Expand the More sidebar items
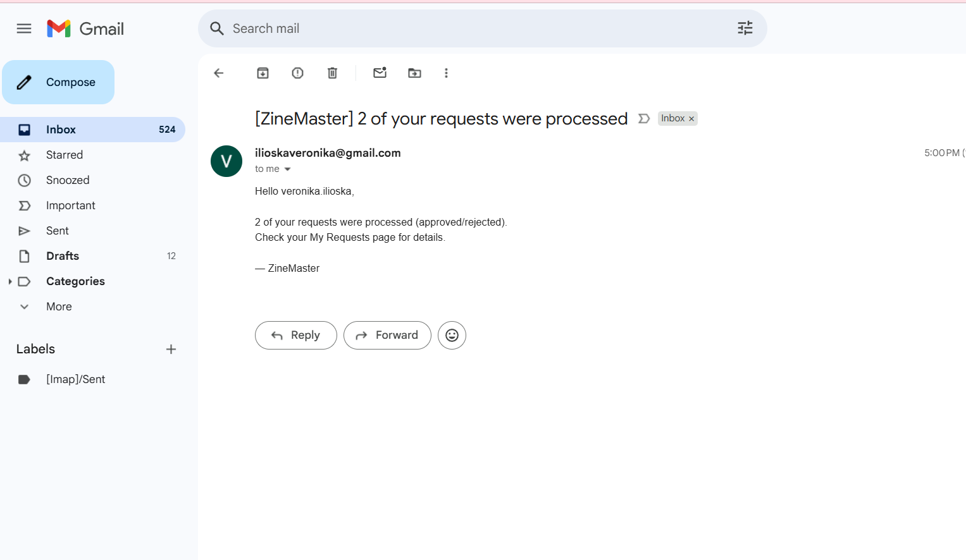 [59, 307]
